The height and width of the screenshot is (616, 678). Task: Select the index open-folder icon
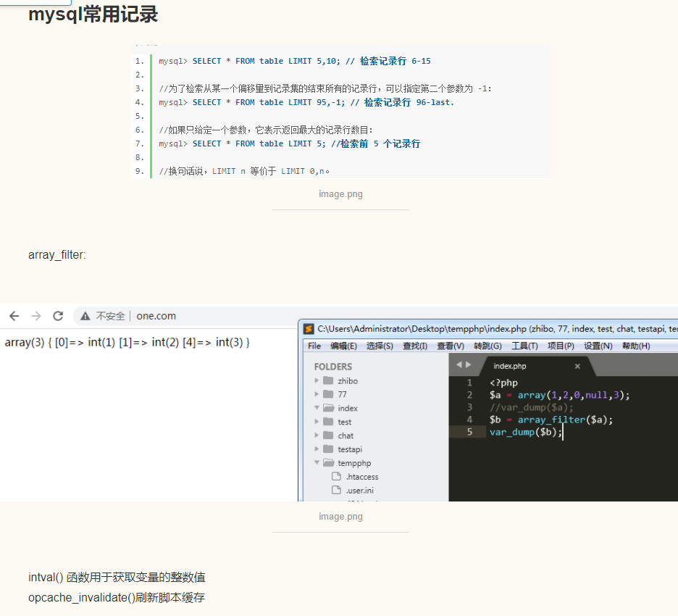(x=329, y=408)
